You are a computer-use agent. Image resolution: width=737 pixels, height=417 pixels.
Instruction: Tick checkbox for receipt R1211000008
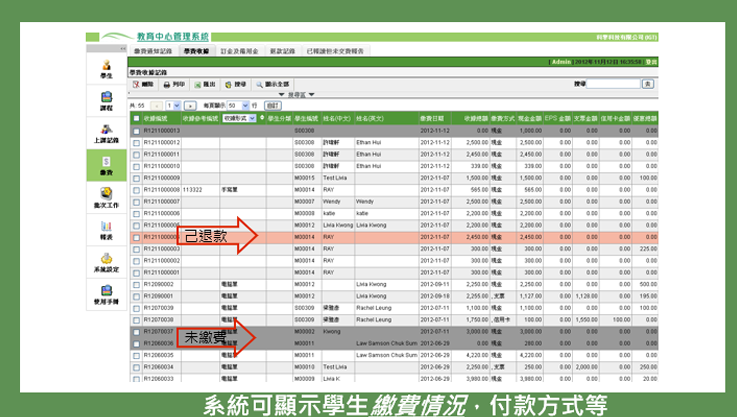(x=136, y=190)
